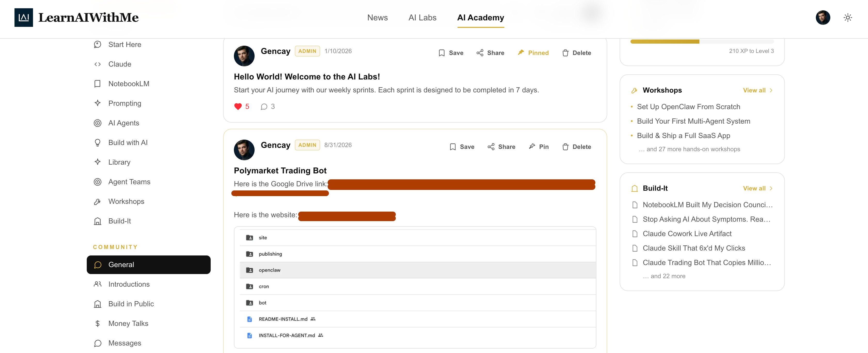The image size is (868, 353).
Task: Open the bot folder
Action: coord(417,303)
